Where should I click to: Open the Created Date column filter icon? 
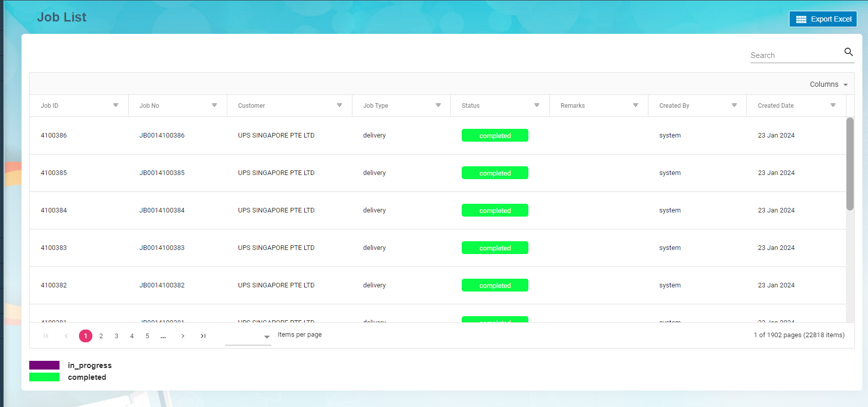pyautogui.click(x=833, y=105)
